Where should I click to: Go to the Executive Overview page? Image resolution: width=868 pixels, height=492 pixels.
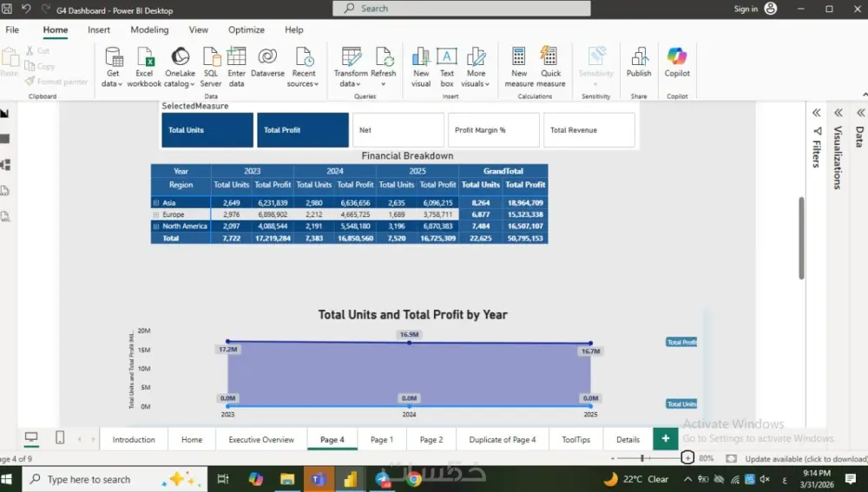pyautogui.click(x=261, y=439)
